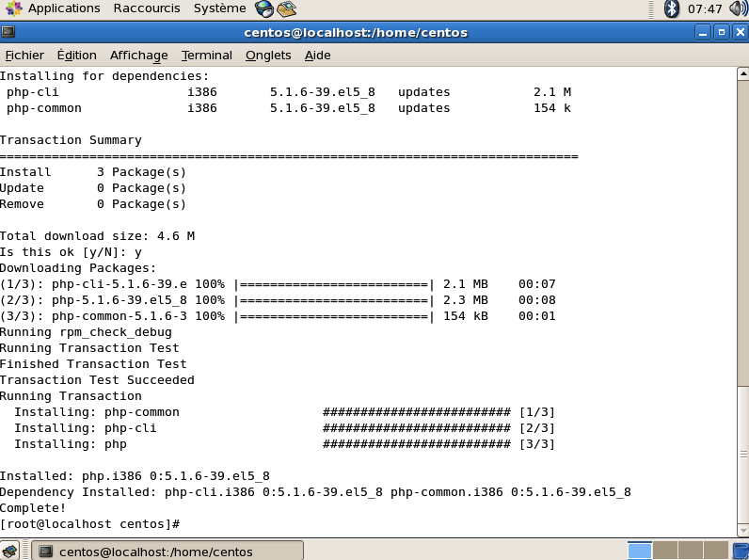
Task: Click the 'Is this ok [y/N]: y' line
Action: [x=71, y=252]
